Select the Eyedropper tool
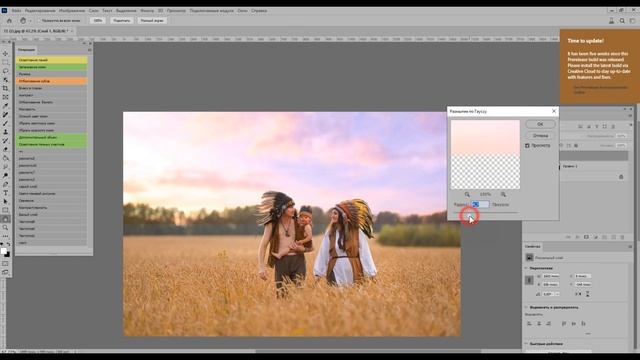Viewport: 640px width, 360px height. (x=5, y=106)
